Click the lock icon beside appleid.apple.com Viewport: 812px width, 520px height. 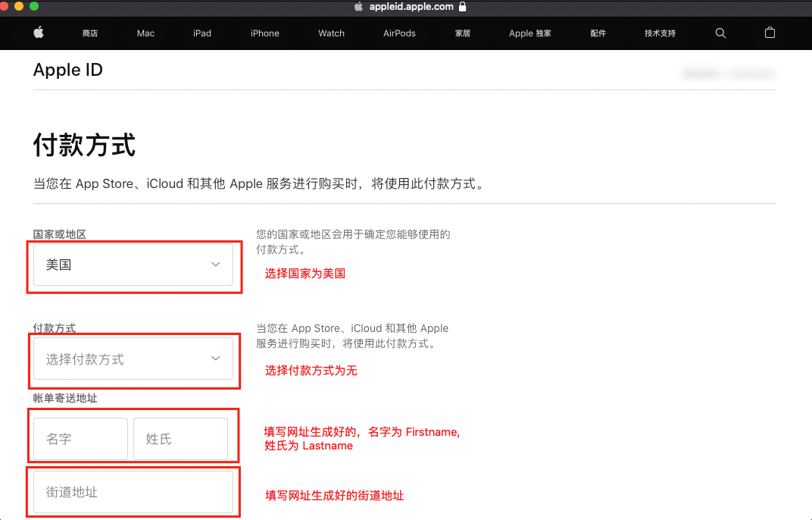click(x=463, y=6)
